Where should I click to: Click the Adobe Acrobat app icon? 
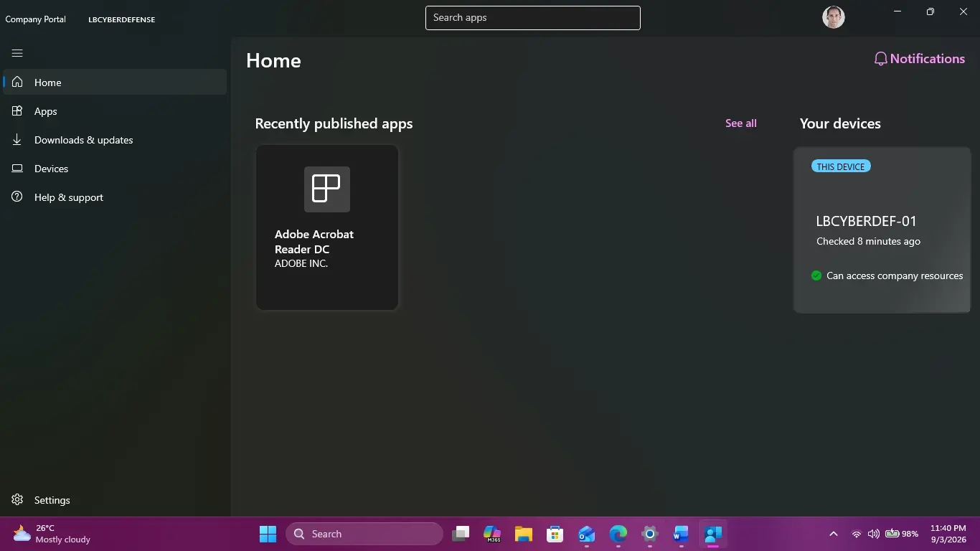(x=327, y=189)
